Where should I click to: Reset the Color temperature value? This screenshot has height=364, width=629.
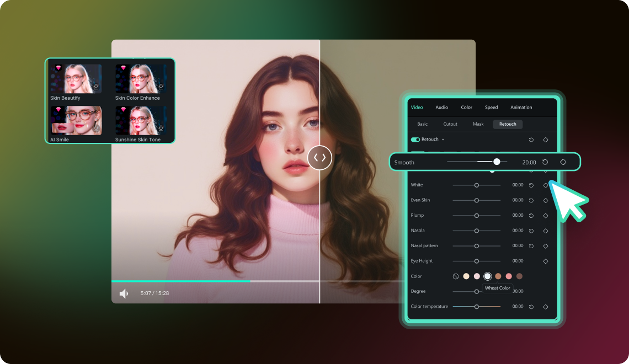point(531,307)
